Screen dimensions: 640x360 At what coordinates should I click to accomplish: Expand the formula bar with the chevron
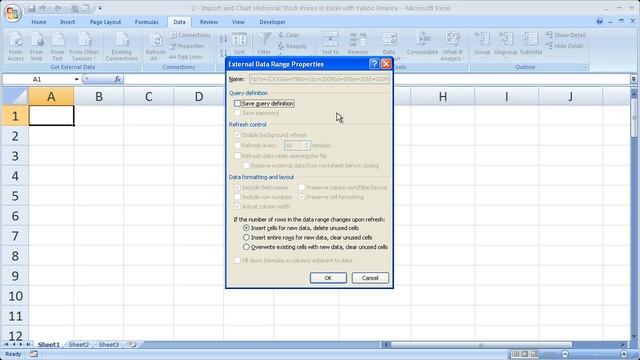click(633, 79)
